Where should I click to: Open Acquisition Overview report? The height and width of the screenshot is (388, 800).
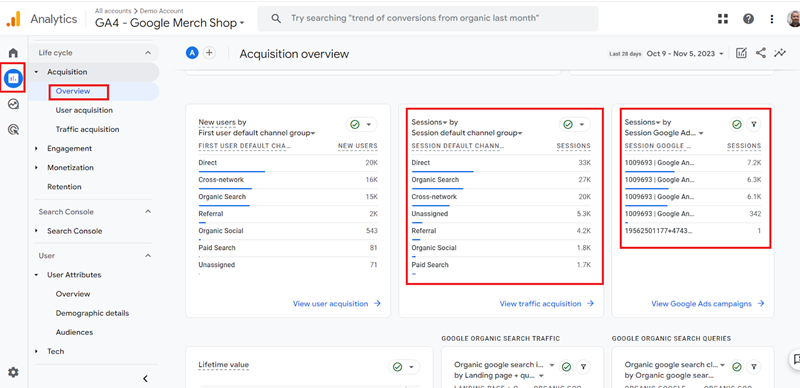click(x=73, y=91)
